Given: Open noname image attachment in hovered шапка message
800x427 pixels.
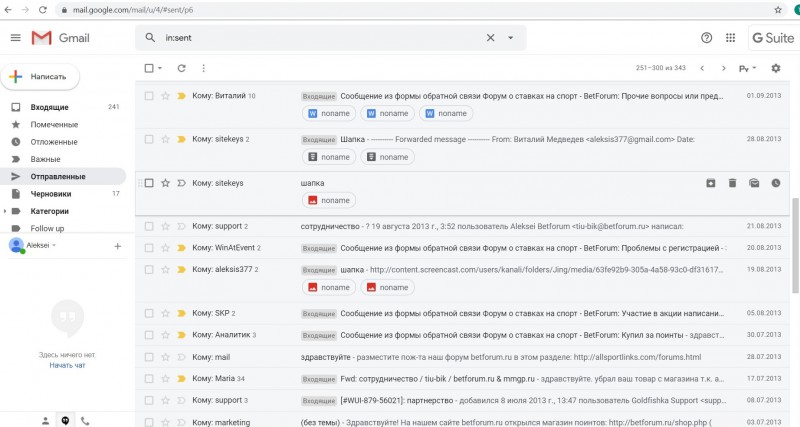Looking at the screenshot, I should (329, 200).
